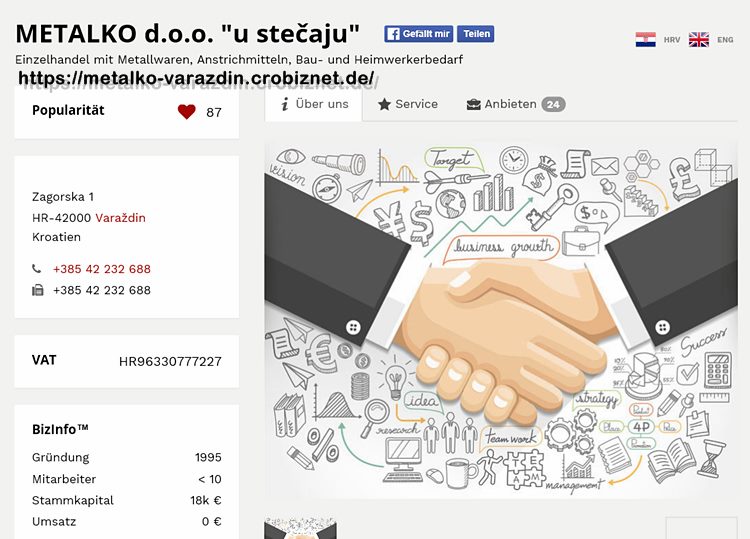
Task: Click the Teilen share button
Action: (476, 34)
